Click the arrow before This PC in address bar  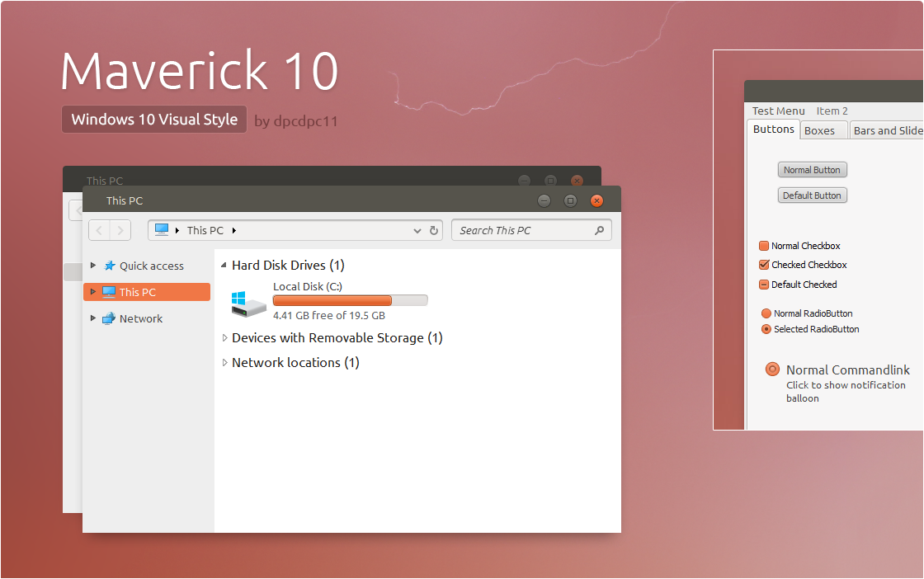[x=177, y=230]
